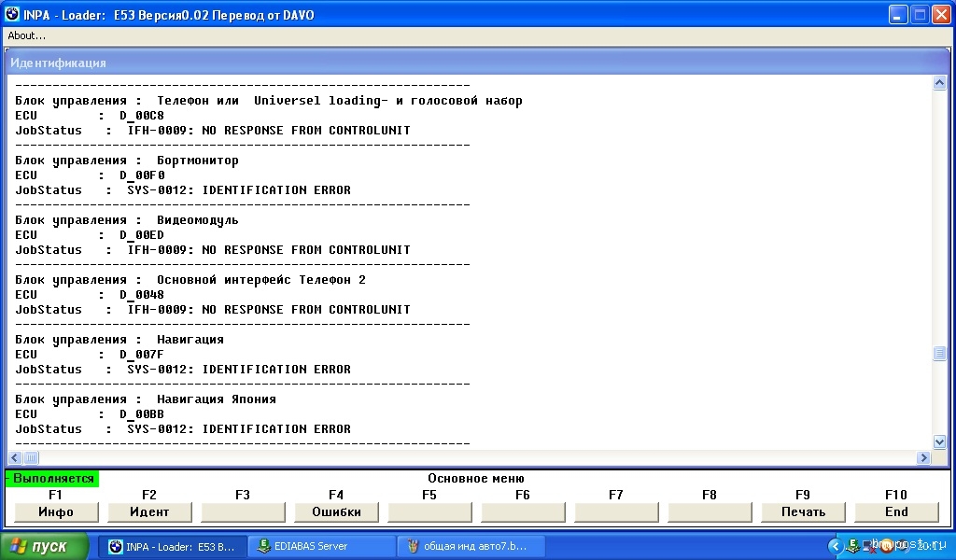The height and width of the screenshot is (560, 956).
Task: Switch to EDIABAS Server taskbar window
Action: 322,546
